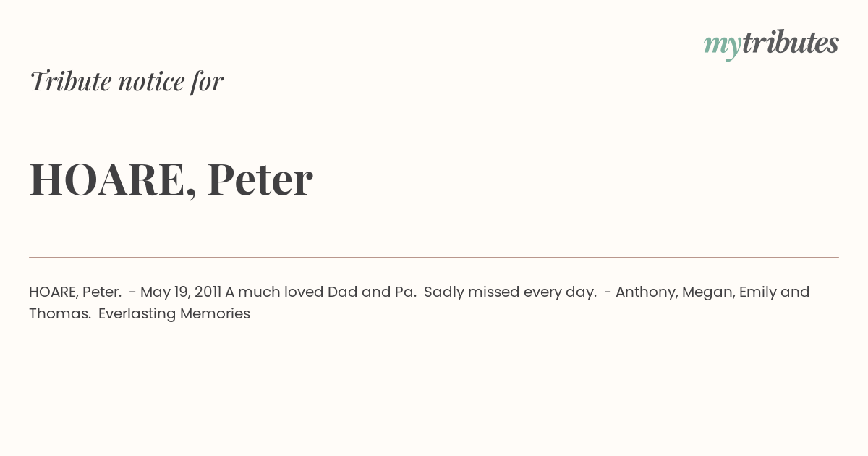The width and height of the screenshot is (868, 456).
Task: Click the gray "tributes" part of logo
Action: [791, 43]
